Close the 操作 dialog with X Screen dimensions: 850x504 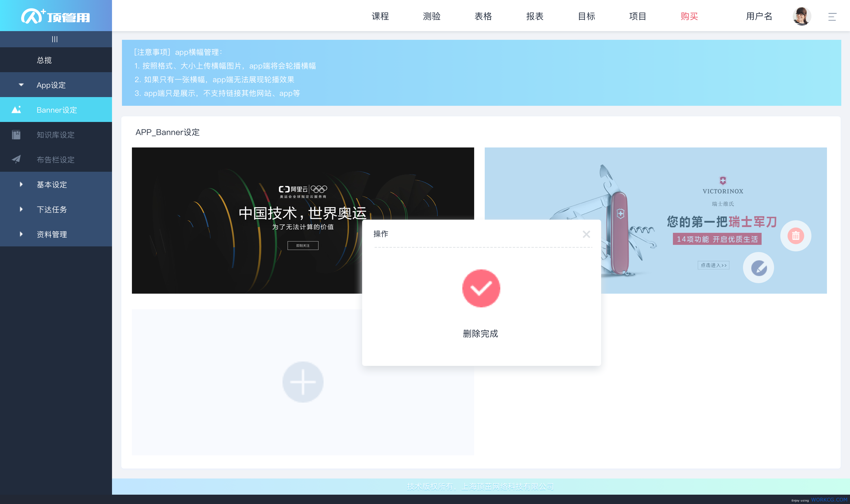[586, 234]
